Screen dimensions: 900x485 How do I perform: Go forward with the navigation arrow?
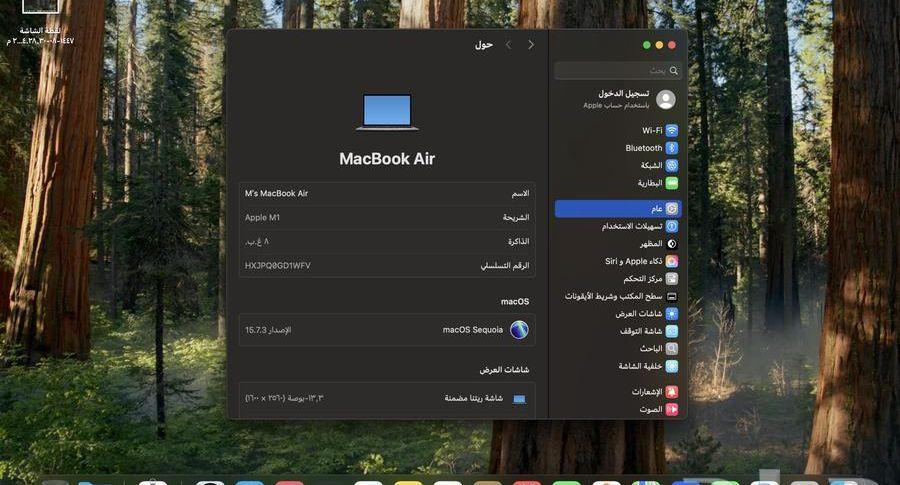pyautogui.click(x=509, y=44)
